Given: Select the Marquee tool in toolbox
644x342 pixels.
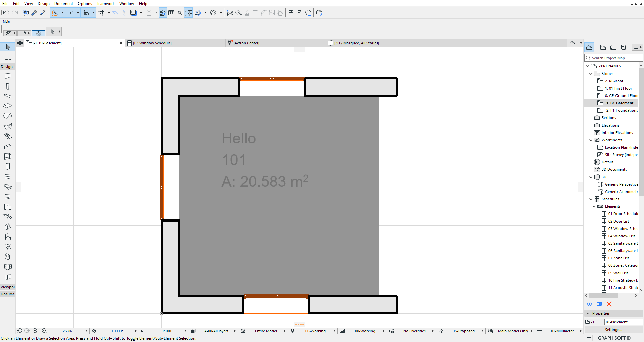Looking at the screenshot, I should coord(8,57).
